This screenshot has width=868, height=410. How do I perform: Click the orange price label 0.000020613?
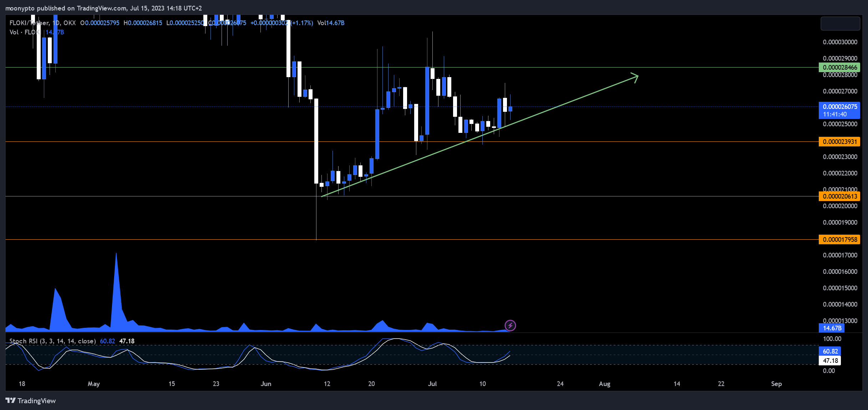point(839,196)
